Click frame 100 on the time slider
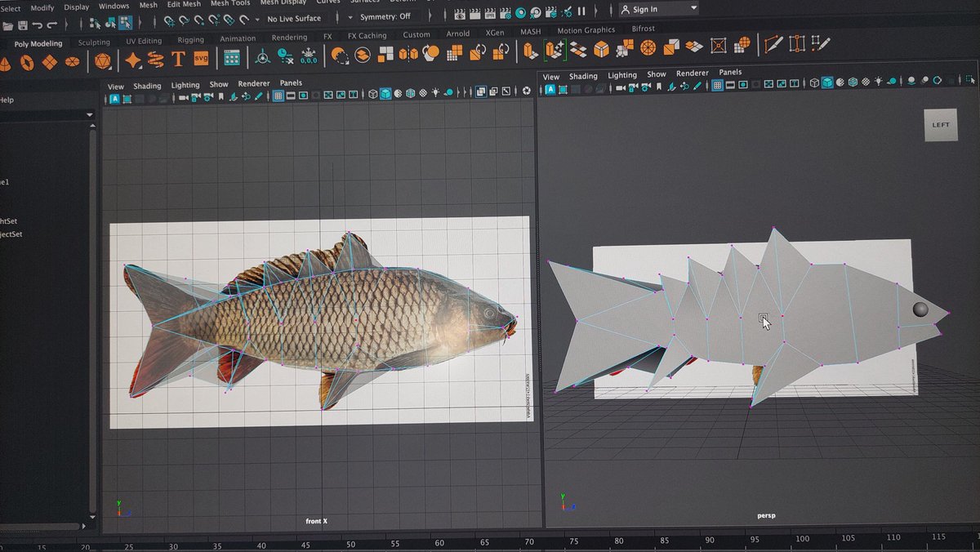The height and width of the screenshot is (552, 980). click(802, 538)
